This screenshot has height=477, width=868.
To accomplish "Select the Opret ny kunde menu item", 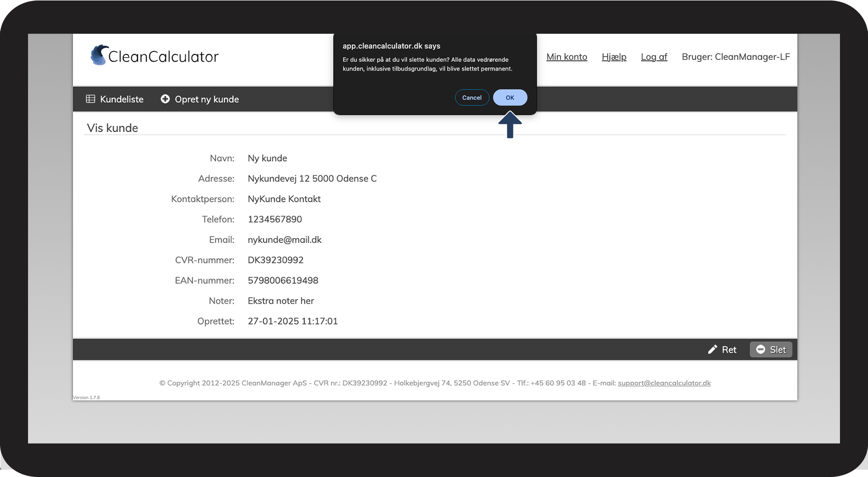I will tap(206, 99).
